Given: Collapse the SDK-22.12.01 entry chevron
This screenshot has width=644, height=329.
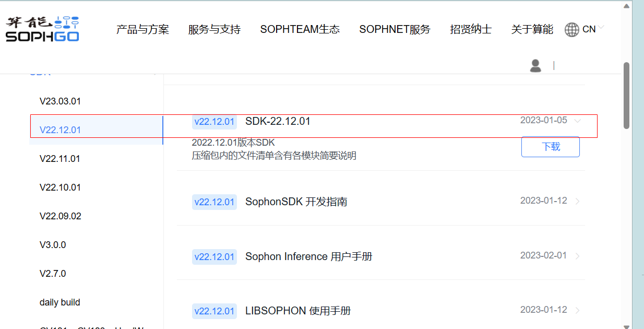Looking at the screenshot, I should click(x=577, y=121).
